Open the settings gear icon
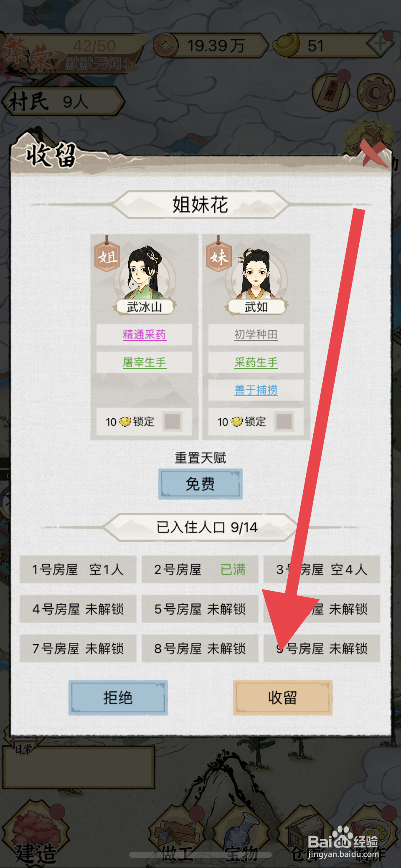The image size is (401, 868). 375,92
